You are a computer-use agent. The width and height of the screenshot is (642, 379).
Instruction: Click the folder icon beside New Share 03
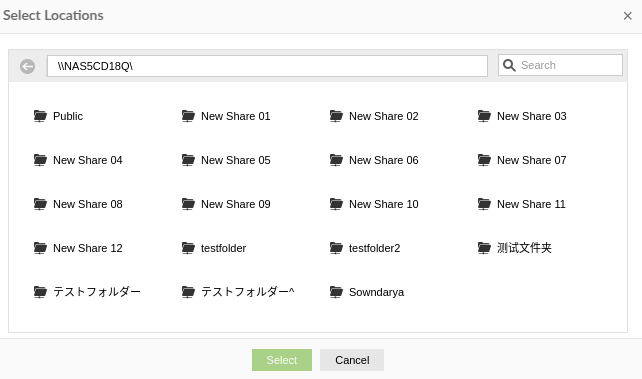484,116
